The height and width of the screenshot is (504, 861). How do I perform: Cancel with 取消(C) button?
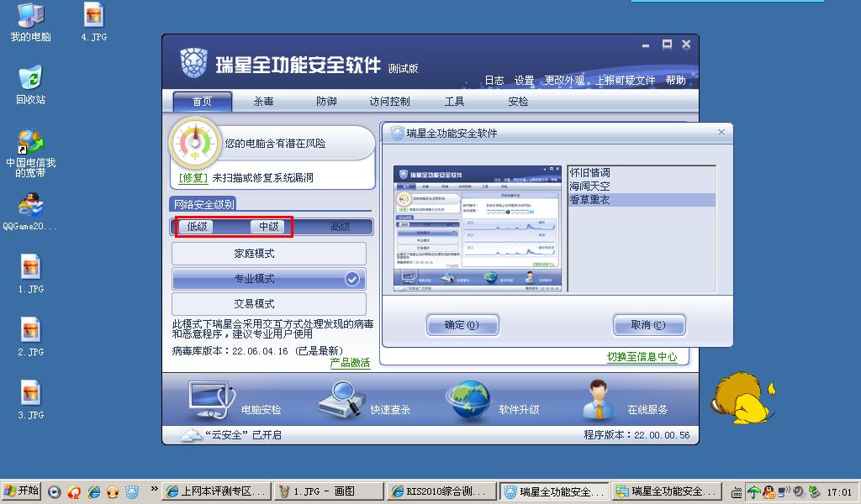[x=649, y=325]
